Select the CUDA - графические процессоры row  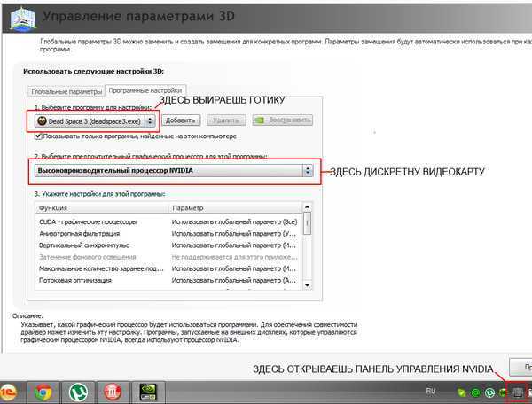[x=168, y=222]
